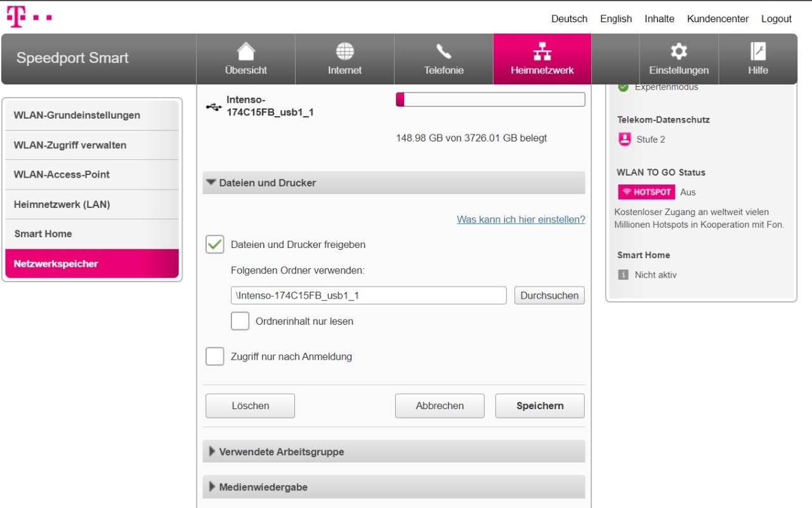Click the folder path input field
Image resolution: width=812 pixels, height=508 pixels.
(369, 296)
